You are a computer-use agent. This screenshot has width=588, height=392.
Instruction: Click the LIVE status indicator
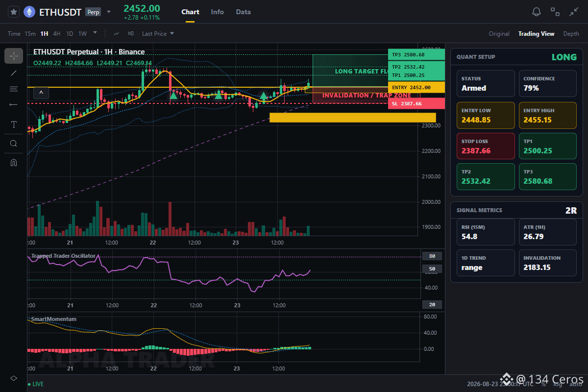tap(36, 384)
